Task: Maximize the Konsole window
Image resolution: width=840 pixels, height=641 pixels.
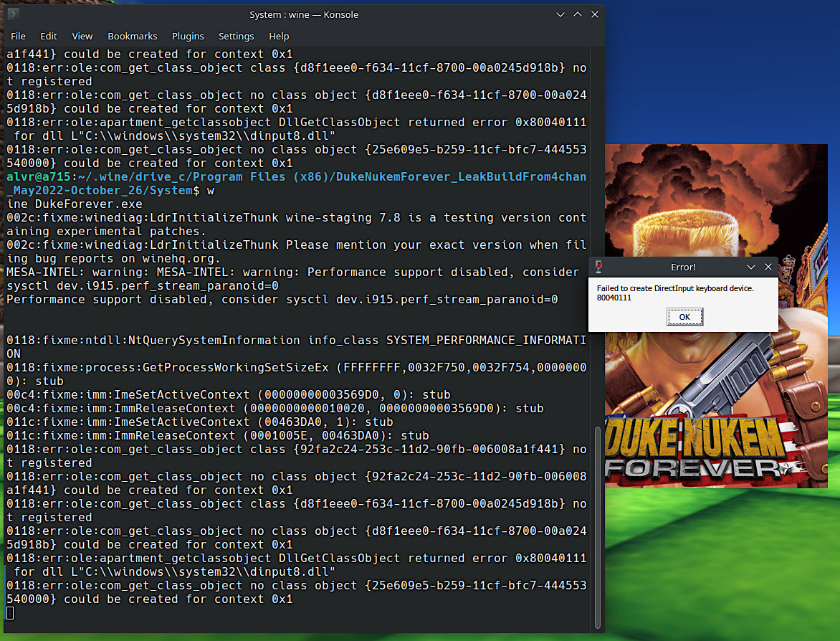Action: point(578,14)
